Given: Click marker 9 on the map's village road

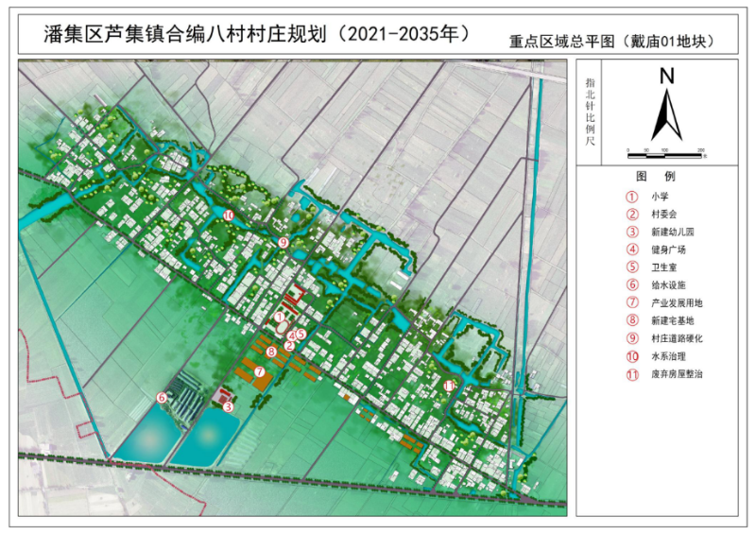Looking at the screenshot, I should [x=283, y=243].
